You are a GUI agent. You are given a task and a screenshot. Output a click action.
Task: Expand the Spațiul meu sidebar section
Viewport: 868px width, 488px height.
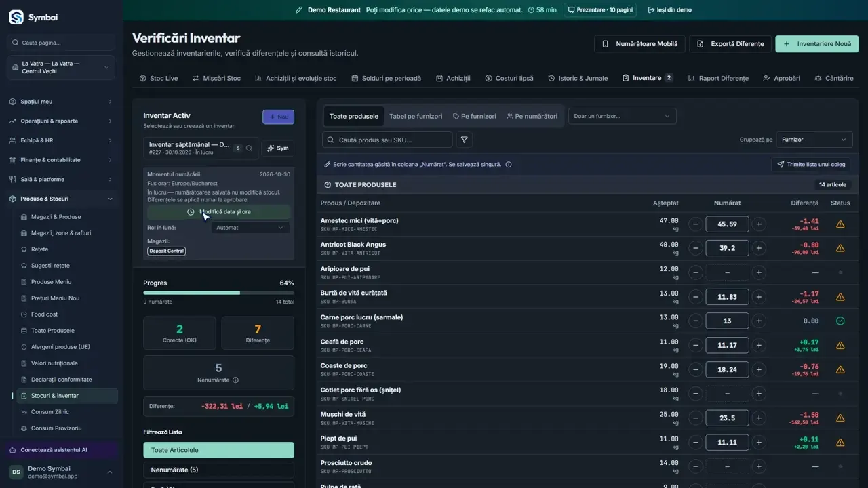coord(61,102)
